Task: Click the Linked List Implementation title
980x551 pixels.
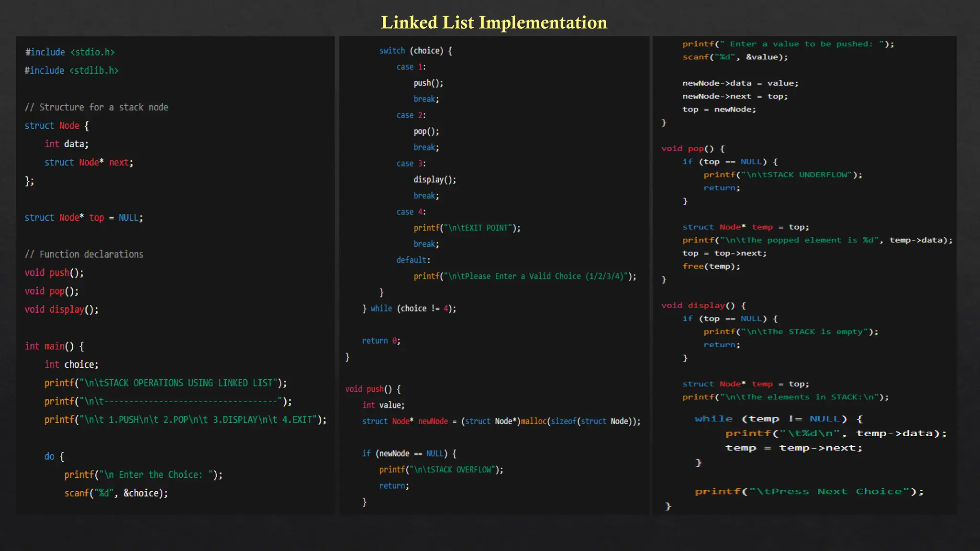Action: (494, 22)
